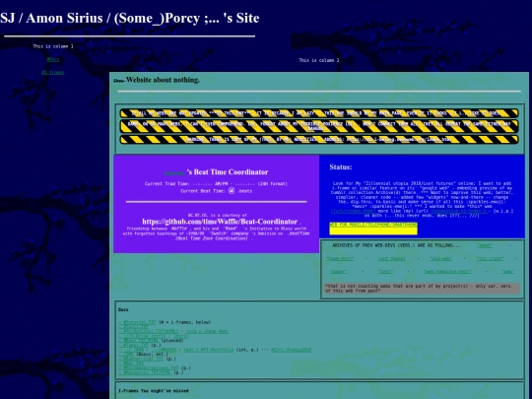532x399 pixels.
Task: Click the site title "SJ / Amon Sirius" heading
Action: [130, 18]
